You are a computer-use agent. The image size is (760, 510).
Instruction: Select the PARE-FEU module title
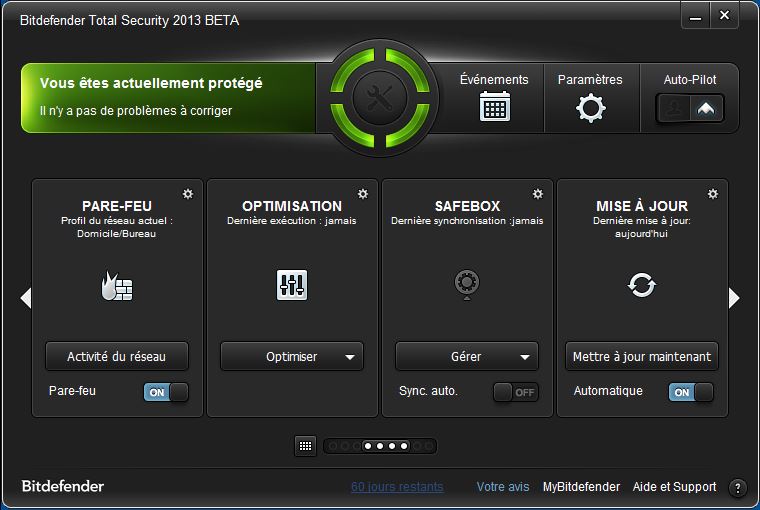(117, 206)
